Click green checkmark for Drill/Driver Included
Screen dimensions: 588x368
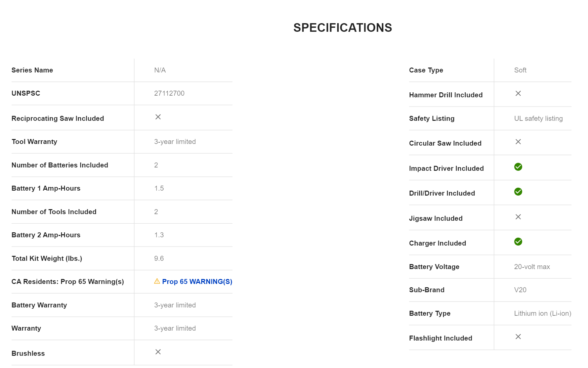[x=518, y=192]
